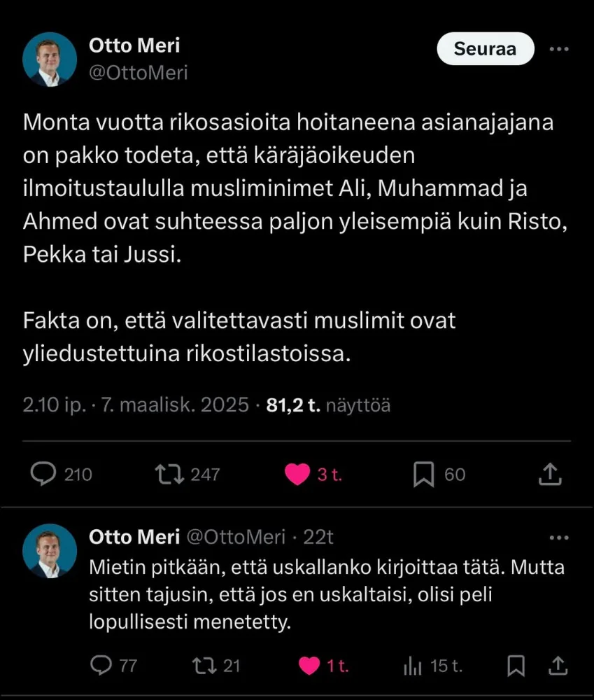594x700 pixels.
Task: Click the reply icon on main post
Action: point(43,475)
